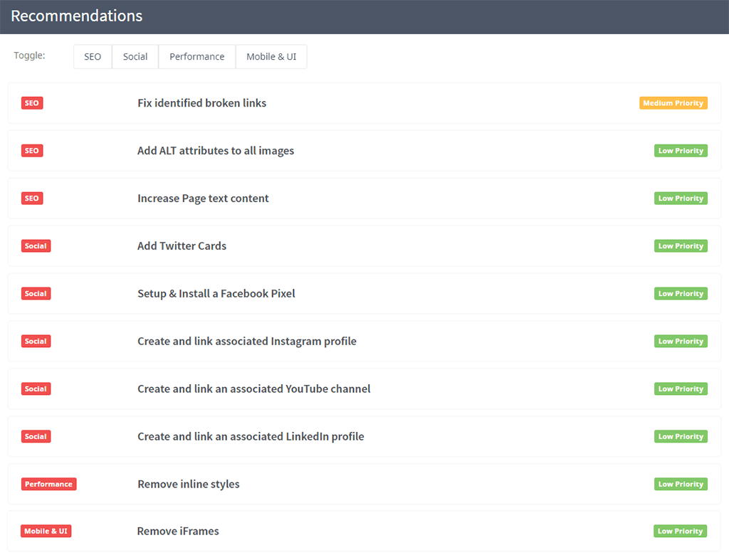Click the red Performance tag beside inline styles
Image resolution: width=729 pixels, height=560 pixels.
click(x=48, y=485)
